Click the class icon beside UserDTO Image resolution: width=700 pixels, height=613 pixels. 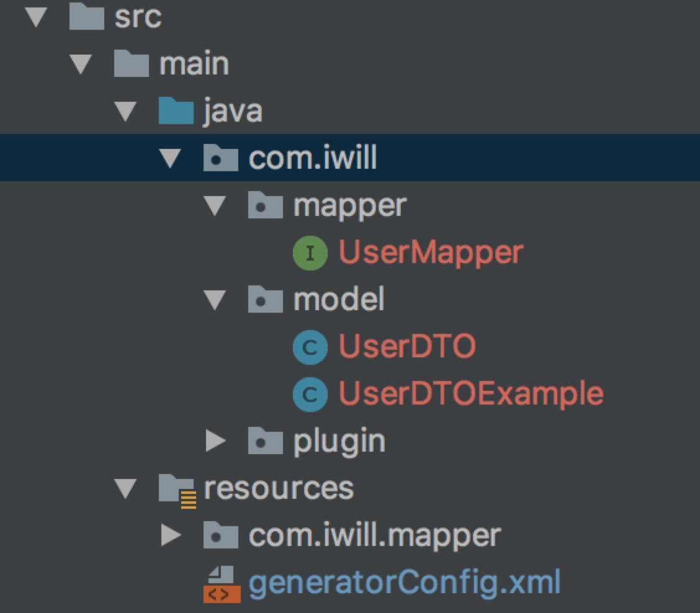pyautogui.click(x=310, y=347)
